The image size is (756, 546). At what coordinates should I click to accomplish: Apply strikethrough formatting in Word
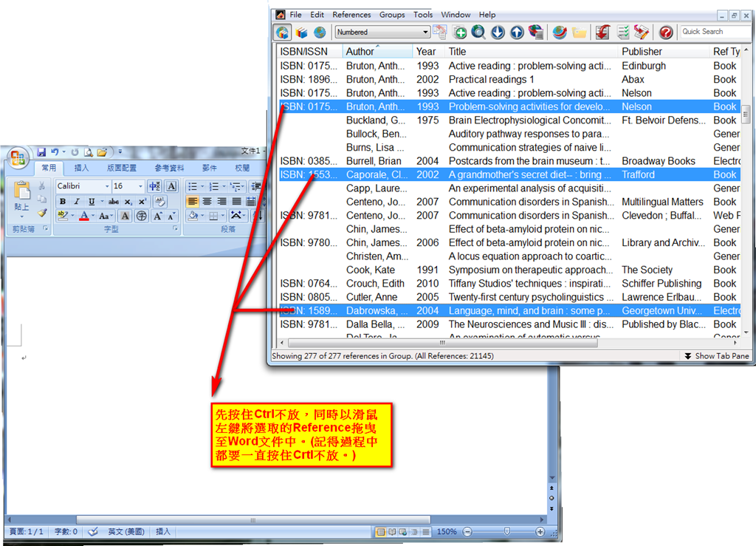(114, 202)
